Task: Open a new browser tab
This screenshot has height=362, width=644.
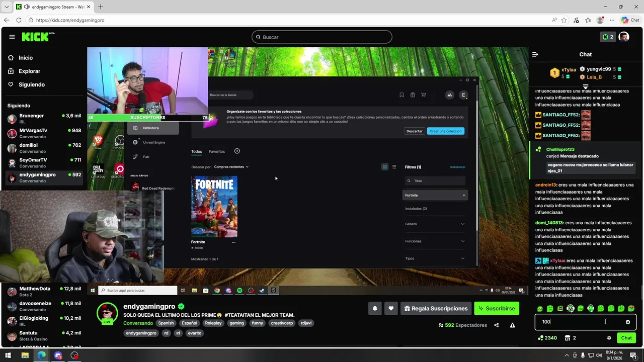Action: pyautogui.click(x=101, y=7)
